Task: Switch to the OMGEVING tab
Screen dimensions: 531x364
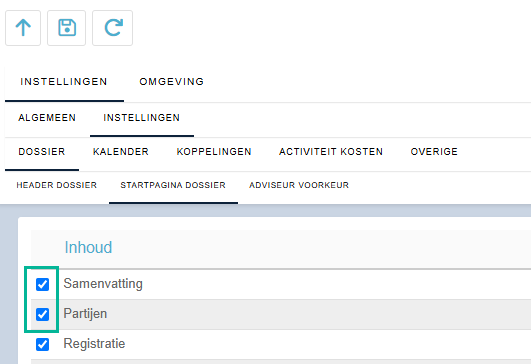Action: point(172,82)
